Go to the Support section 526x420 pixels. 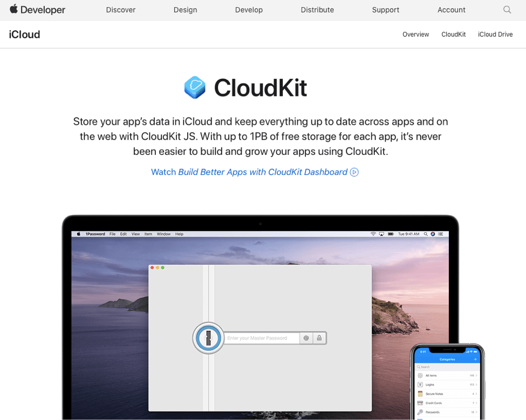(x=385, y=10)
